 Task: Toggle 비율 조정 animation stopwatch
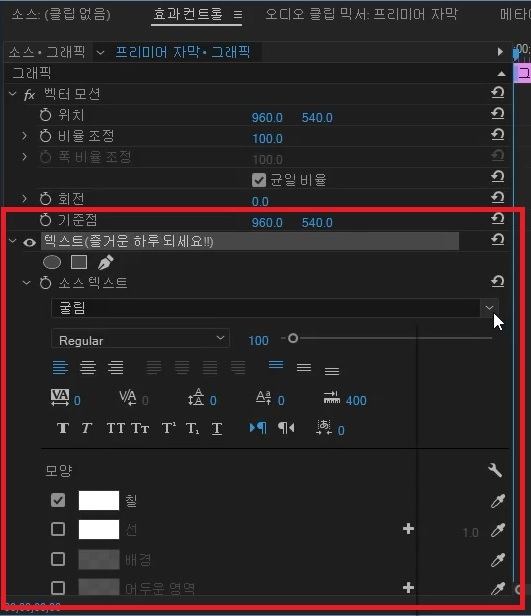click(46, 136)
